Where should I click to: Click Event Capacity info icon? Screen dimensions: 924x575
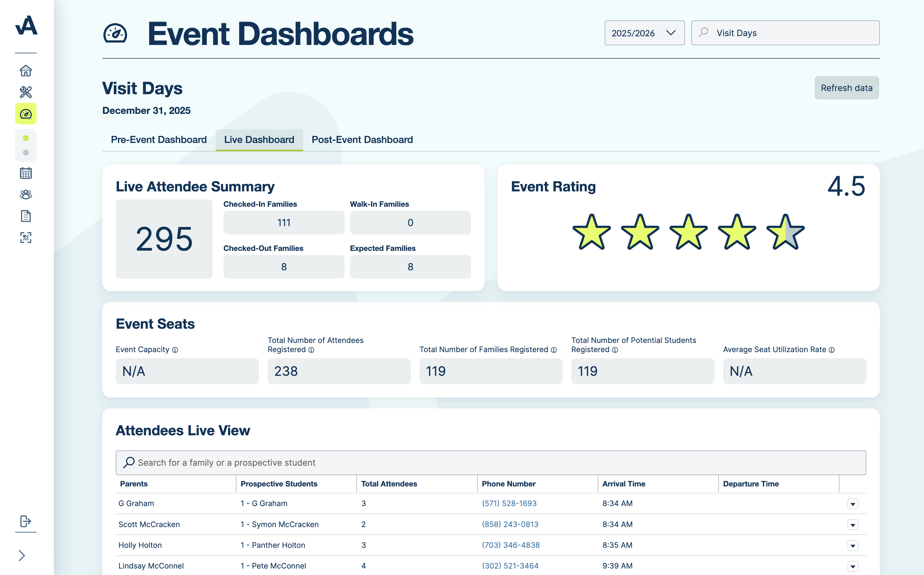[x=175, y=350]
